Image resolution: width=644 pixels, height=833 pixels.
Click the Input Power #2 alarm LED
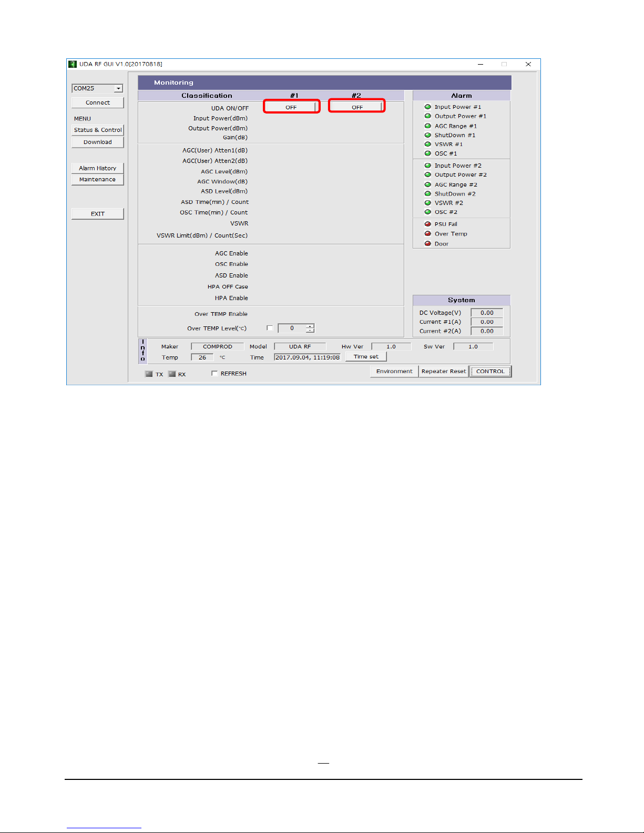click(427, 166)
